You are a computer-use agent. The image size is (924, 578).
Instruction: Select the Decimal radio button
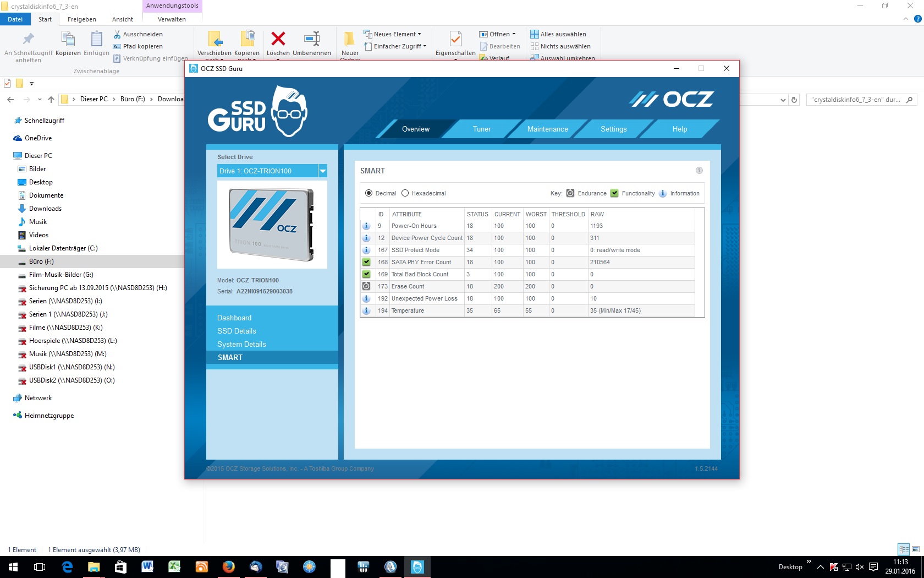(369, 193)
